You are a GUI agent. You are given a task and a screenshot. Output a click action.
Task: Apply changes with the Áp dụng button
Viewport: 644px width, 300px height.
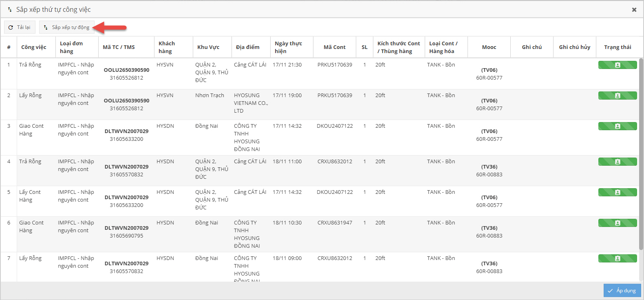pyautogui.click(x=622, y=291)
